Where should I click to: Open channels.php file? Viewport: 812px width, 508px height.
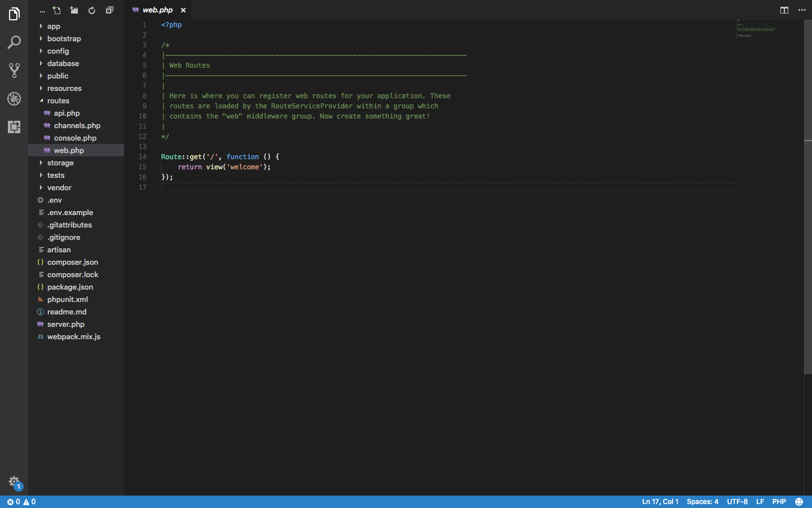coord(76,125)
